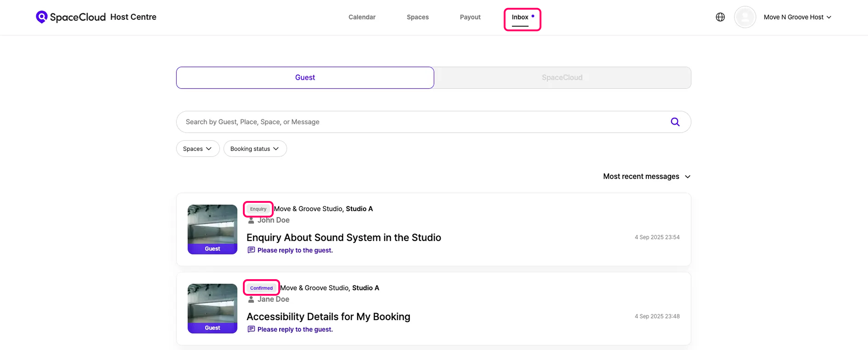Click John Doe's person icon
The height and width of the screenshot is (350, 868).
pos(251,220)
